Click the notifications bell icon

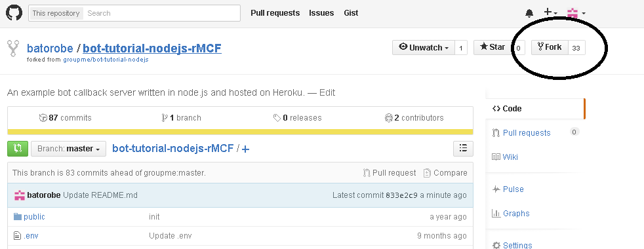(529, 13)
